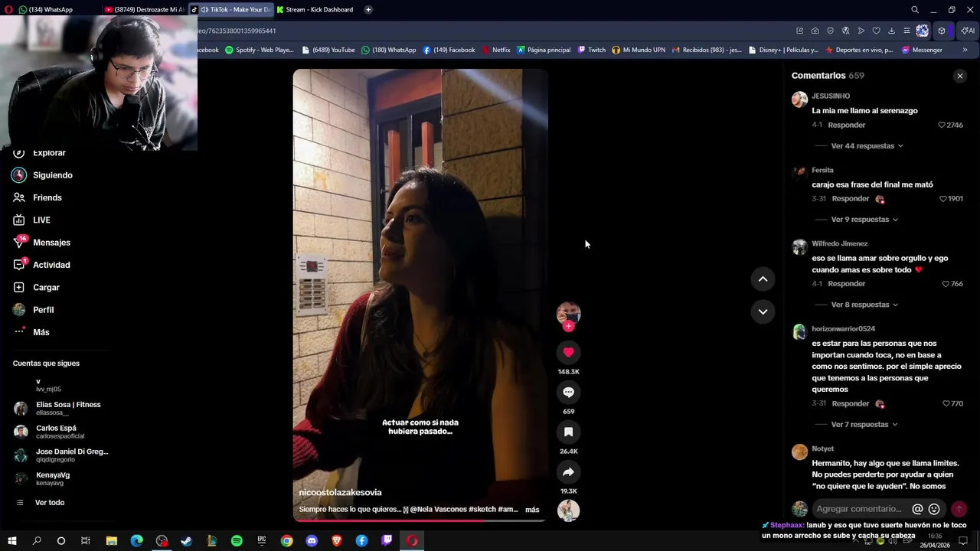This screenshot has width=980, height=551.
Task: Open the spinning sound disc thumbnail
Action: pos(568,510)
